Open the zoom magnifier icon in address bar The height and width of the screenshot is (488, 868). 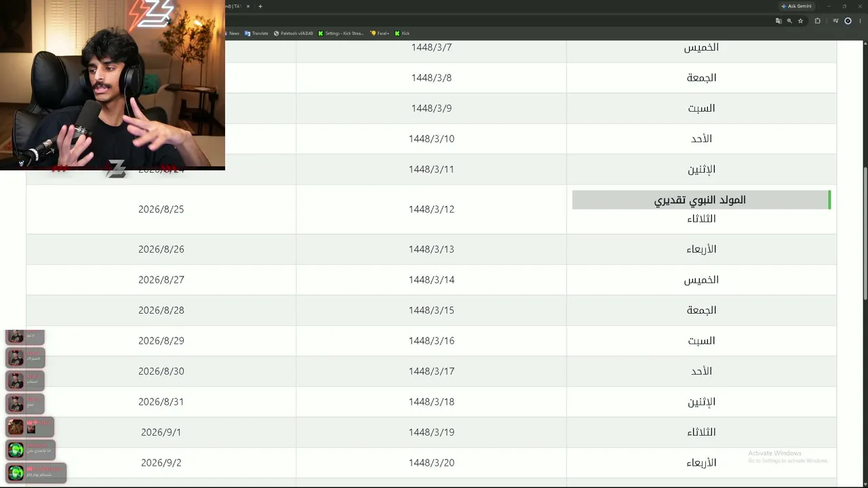tap(789, 21)
